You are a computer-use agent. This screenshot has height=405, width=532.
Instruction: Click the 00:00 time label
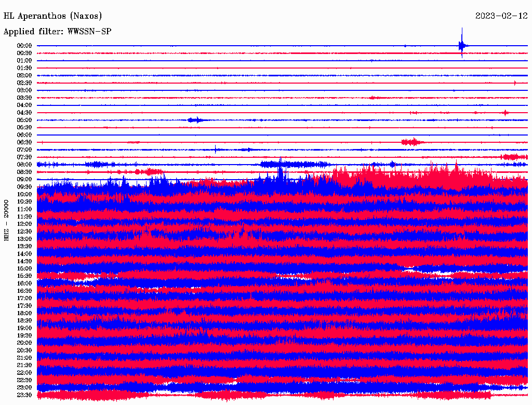tap(24, 46)
